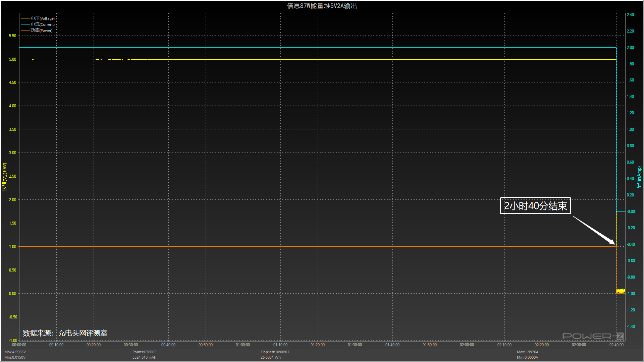644x362 pixels.
Task: Click the Points:036002 status readout
Action: [144, 352]
